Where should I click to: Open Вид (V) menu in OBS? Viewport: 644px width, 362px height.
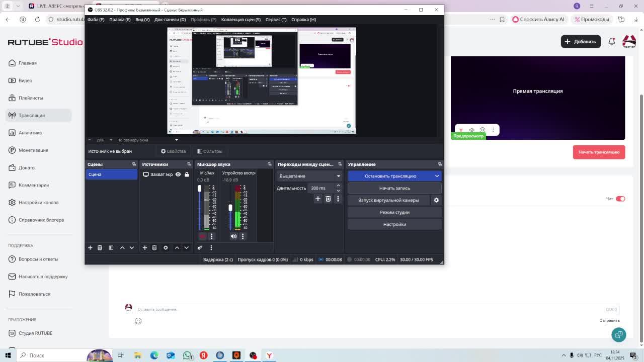142,20
